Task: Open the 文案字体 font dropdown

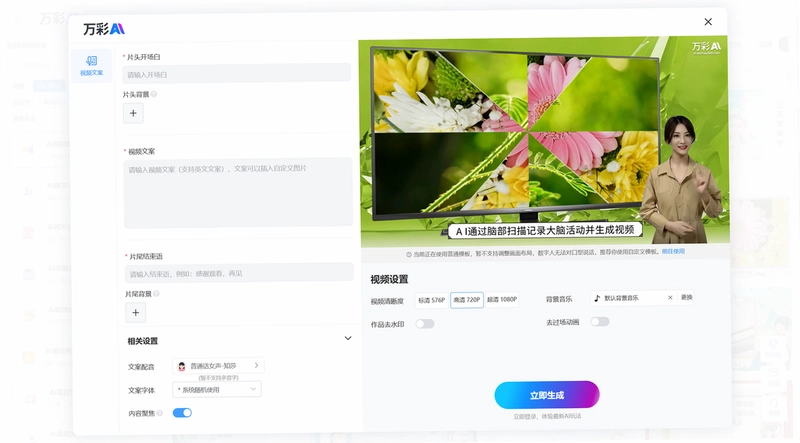Action: 217,389
